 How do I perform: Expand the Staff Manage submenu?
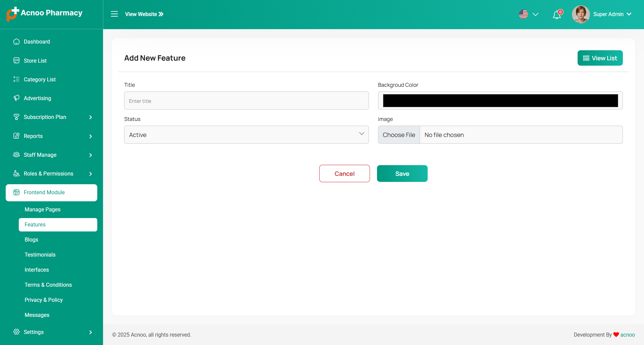[x=91, y=155]
